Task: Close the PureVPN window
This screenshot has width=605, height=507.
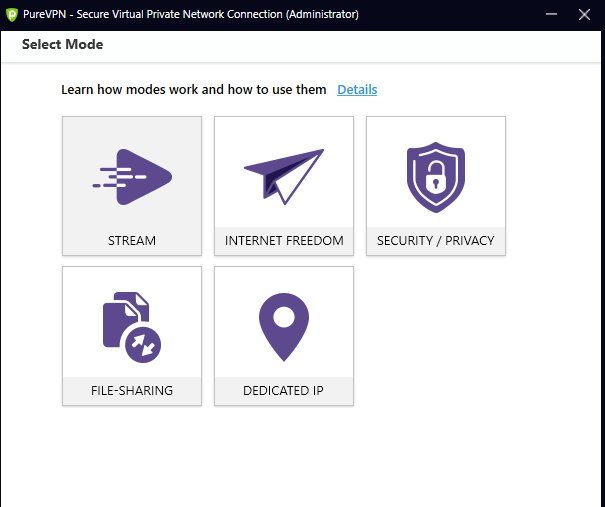Action: [584, 14]
